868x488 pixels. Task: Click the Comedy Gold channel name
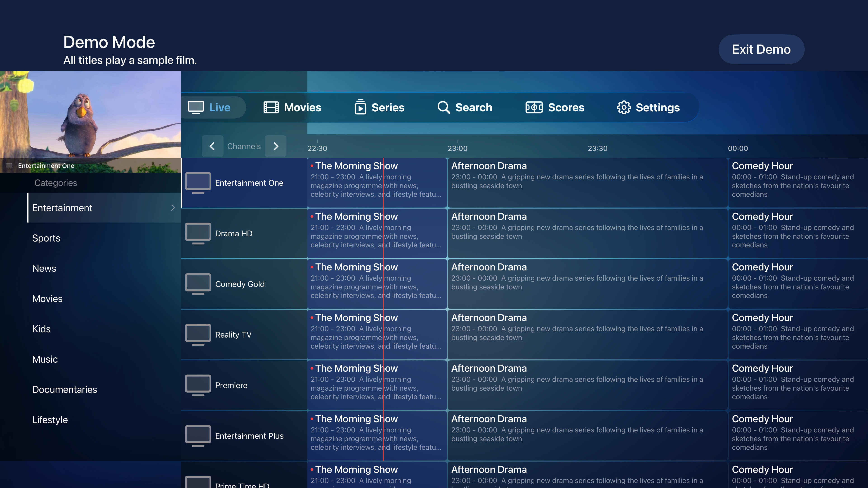point(240,284)
